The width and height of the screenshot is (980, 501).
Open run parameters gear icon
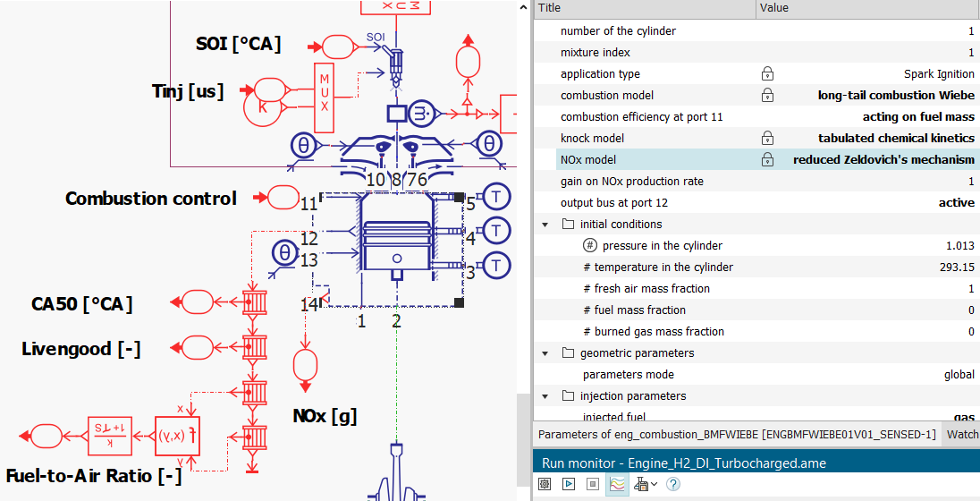pos(545,484)
